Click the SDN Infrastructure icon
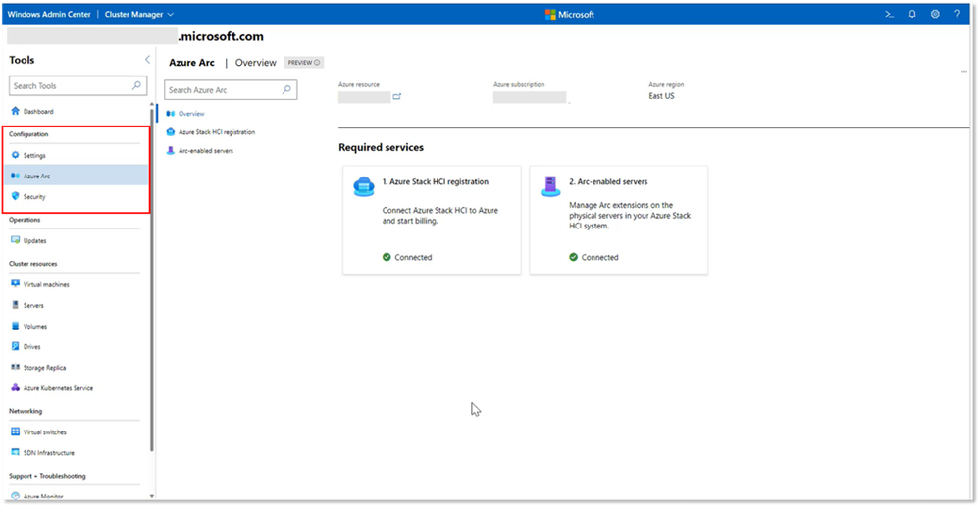This screenshot has height=507, width=980. (16, 452)
